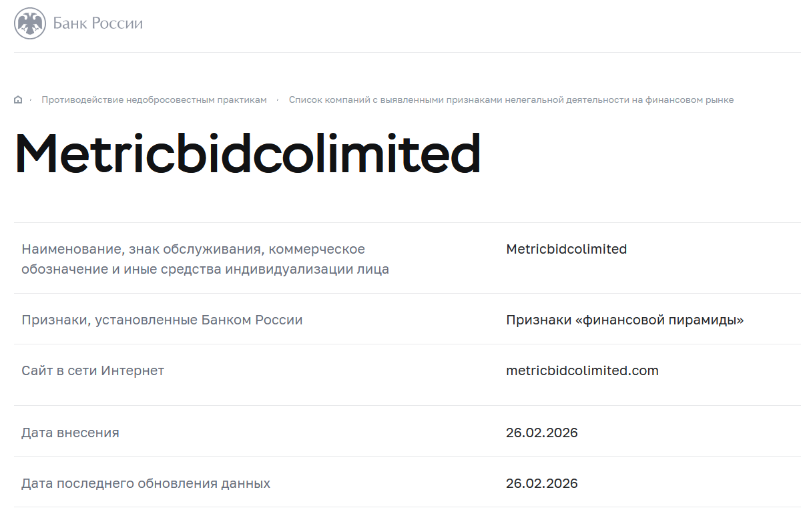Click the 'Дата внесения' row label
The width and height of the screenshot is (801, 532).
[70, 433]
